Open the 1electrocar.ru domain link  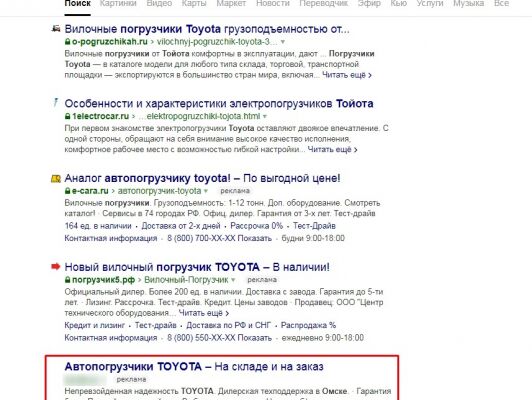click(x=100, y=116)
